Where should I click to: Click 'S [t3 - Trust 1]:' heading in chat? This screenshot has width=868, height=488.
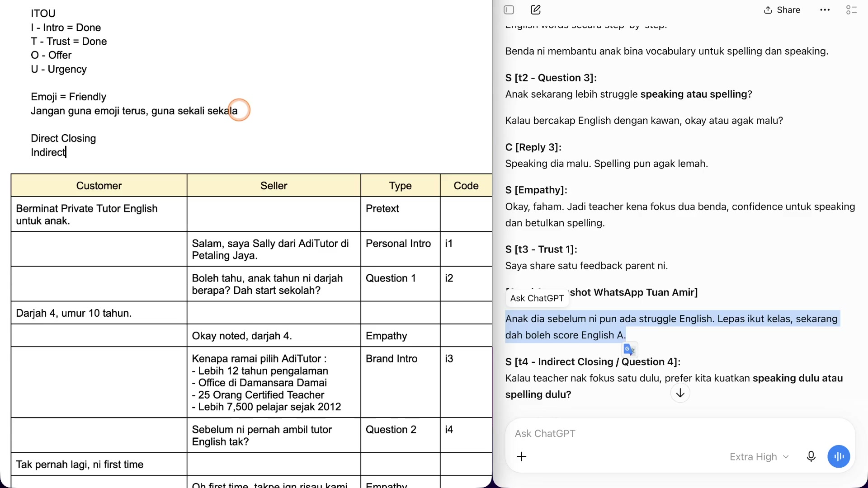tap(541, 249)
